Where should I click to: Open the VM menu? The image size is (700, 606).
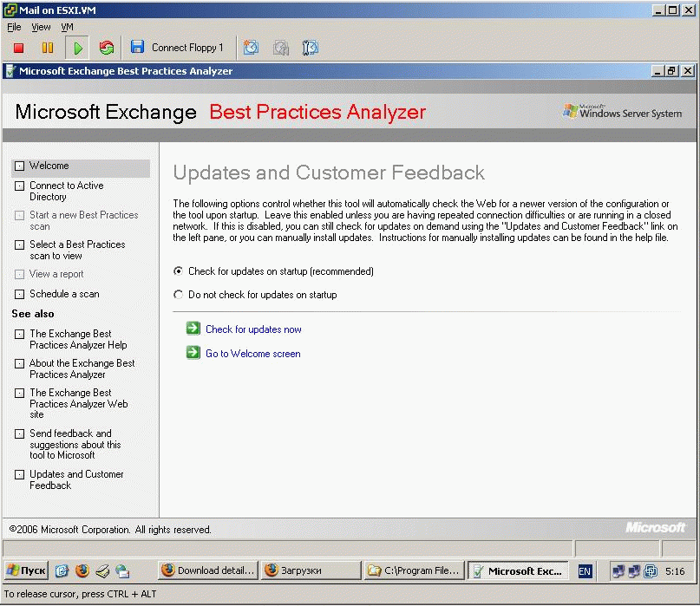click(x=67, y=27)
